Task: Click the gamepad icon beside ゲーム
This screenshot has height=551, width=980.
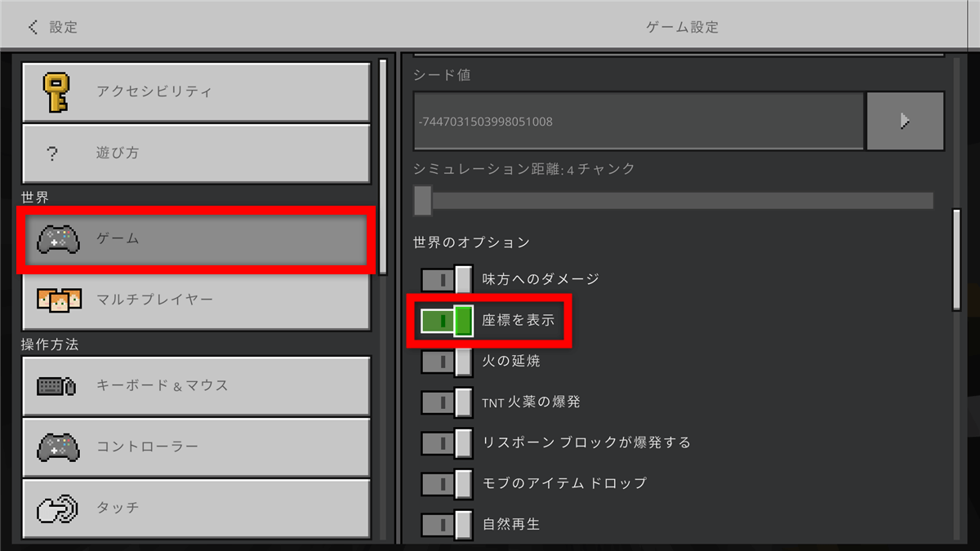Action: click(x=59, y=239)
